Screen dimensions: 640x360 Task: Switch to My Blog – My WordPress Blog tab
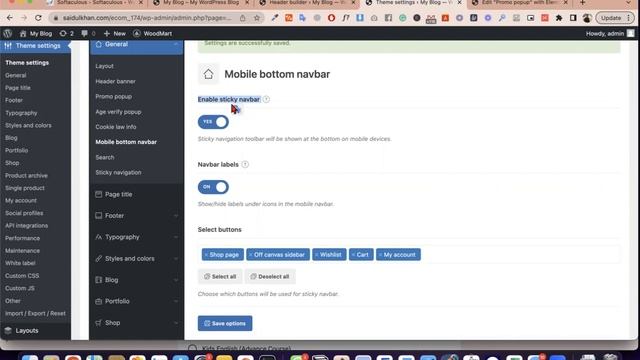click(x=201, y=3)
